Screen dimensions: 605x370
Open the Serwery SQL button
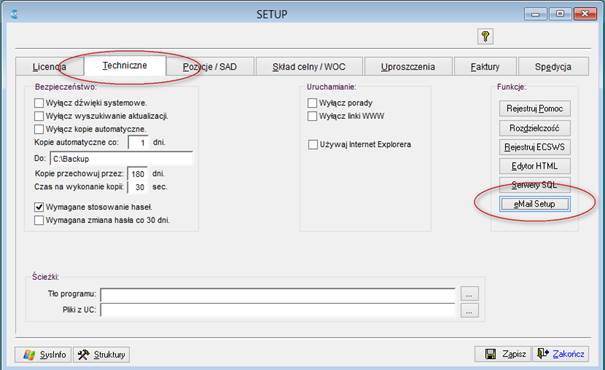(x=535, y=185)
